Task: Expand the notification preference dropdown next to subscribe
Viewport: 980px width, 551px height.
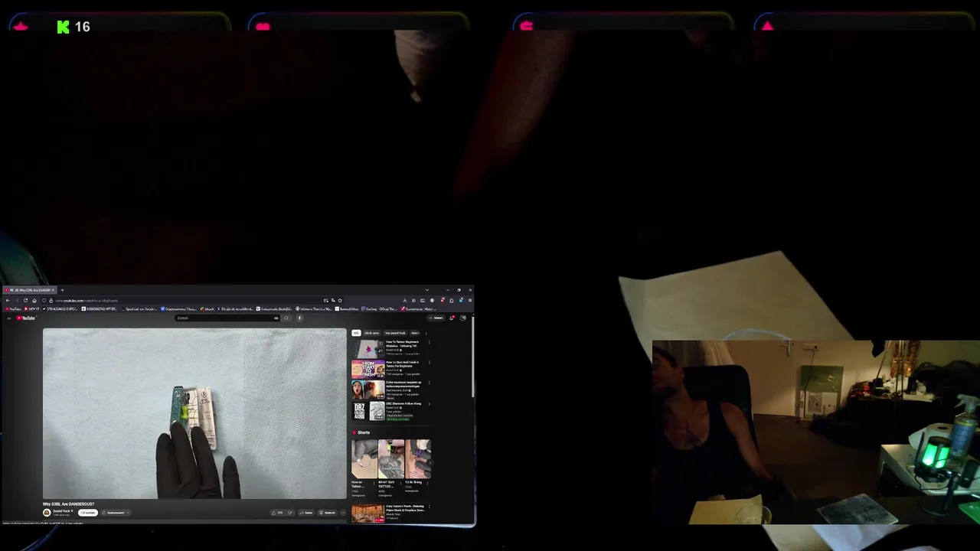Action: (x=116, y=513)
